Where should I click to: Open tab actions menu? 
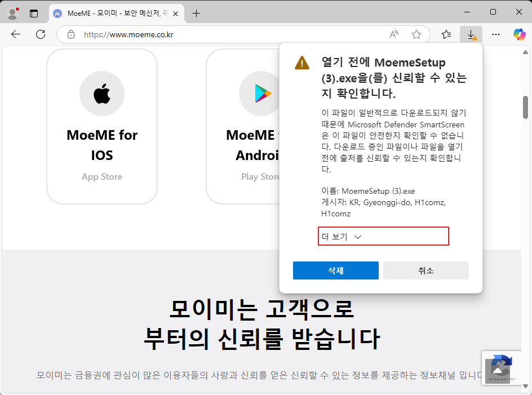pyautogui.click(x=34, y=14)
